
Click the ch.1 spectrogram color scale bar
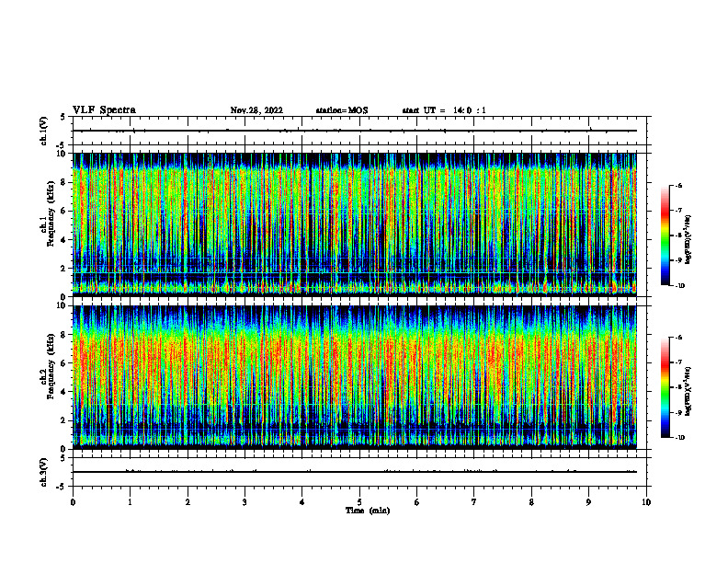[x=665, y=236]
